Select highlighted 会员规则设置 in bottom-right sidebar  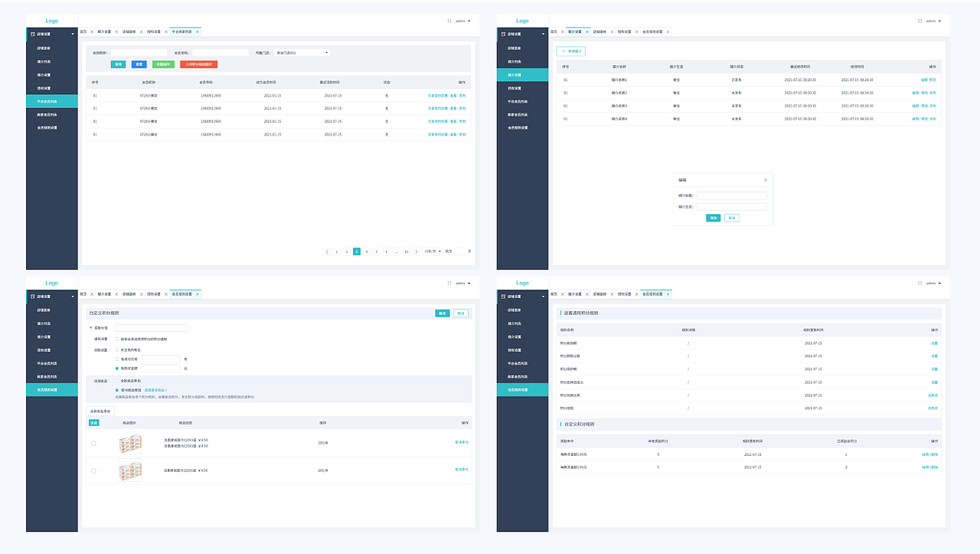click(x=523, y=390)
